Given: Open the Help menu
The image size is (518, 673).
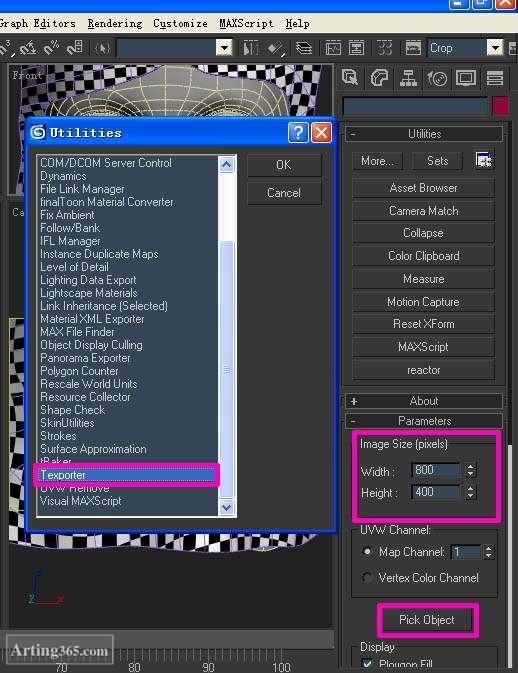Looking at the screenshot, I should (297, 24).
